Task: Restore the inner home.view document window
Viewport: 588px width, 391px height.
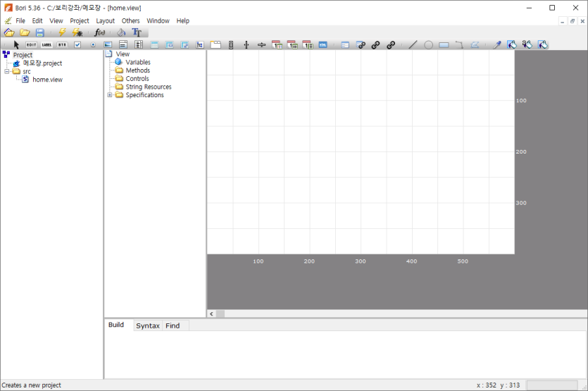Action: (x=573, y=21)
